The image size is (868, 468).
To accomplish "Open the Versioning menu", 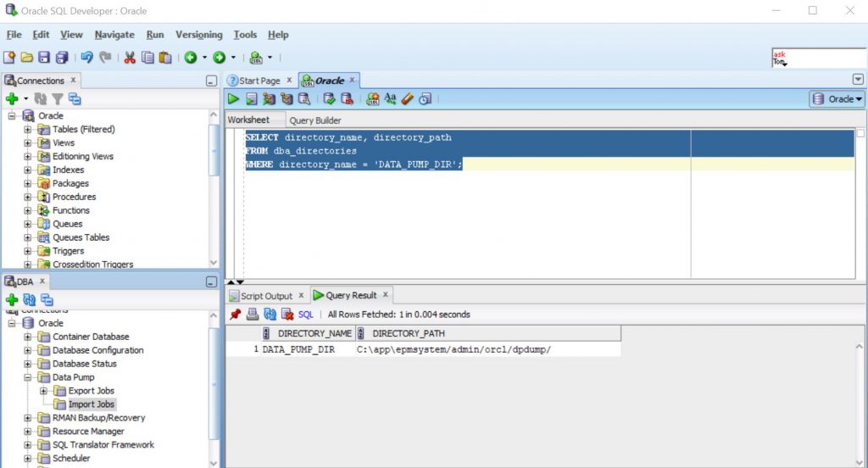I will 198,35.
